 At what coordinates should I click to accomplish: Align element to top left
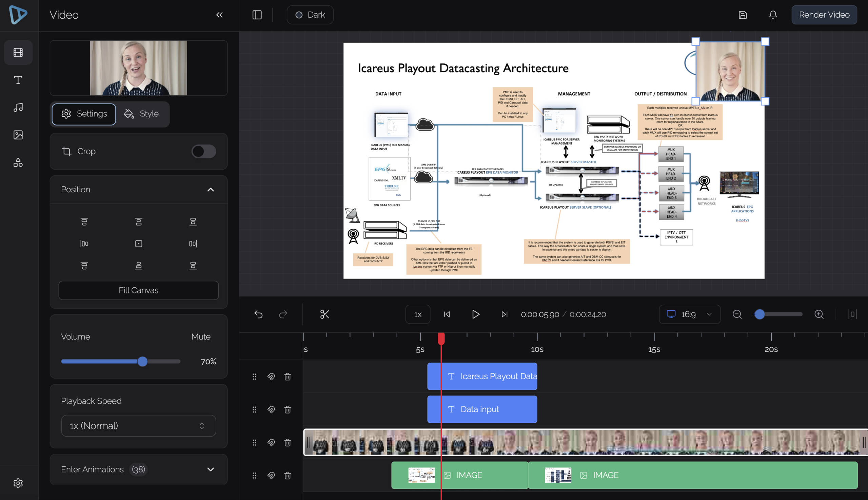point(84,222)
